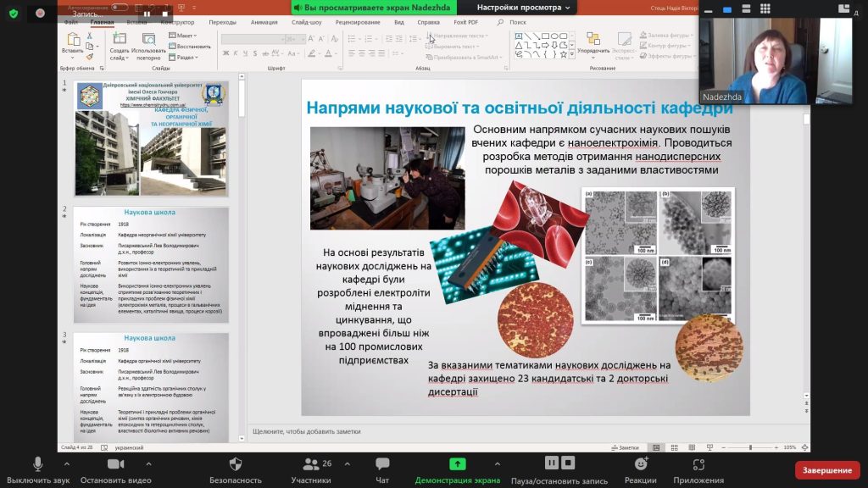The width and height of the screenshot is (868, 488).
Task: Toggle the AutoSave switch in title bar
Action: coord(119,7)
